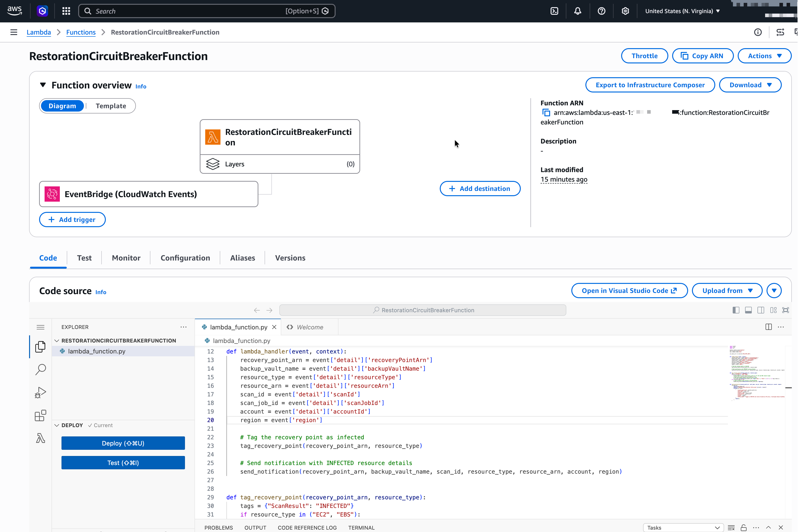Screen dimensions: 798x532
Task: Toggle the panel lock icon near Tasks
Action: click(743, 527)
